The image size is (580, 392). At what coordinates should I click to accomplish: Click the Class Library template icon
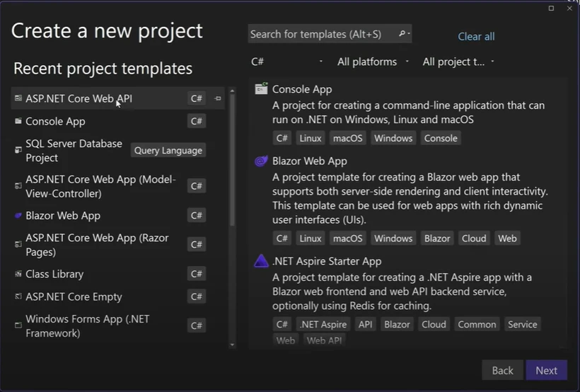[x=18, y=274]
